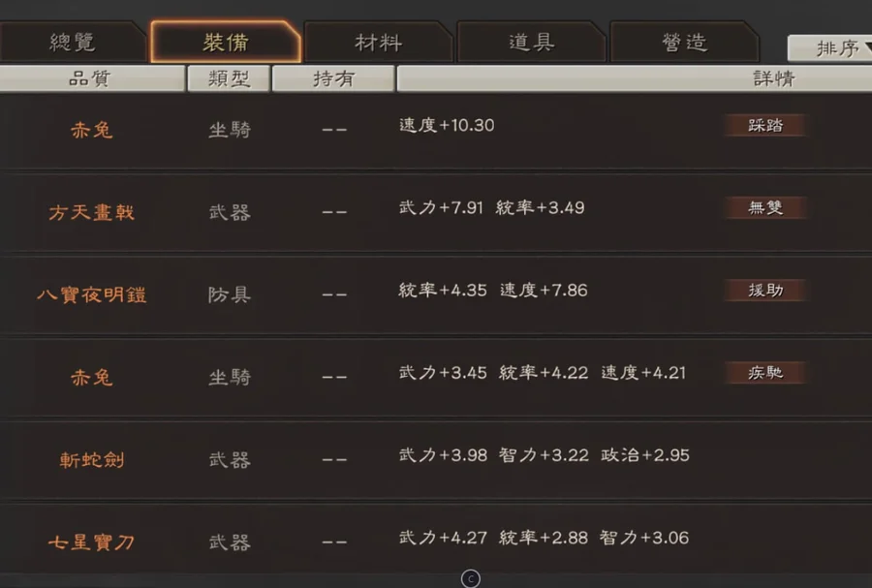872x588 pixels.
Task: Select the 斬蛇劍 weapon row
Action: [436, 459]
